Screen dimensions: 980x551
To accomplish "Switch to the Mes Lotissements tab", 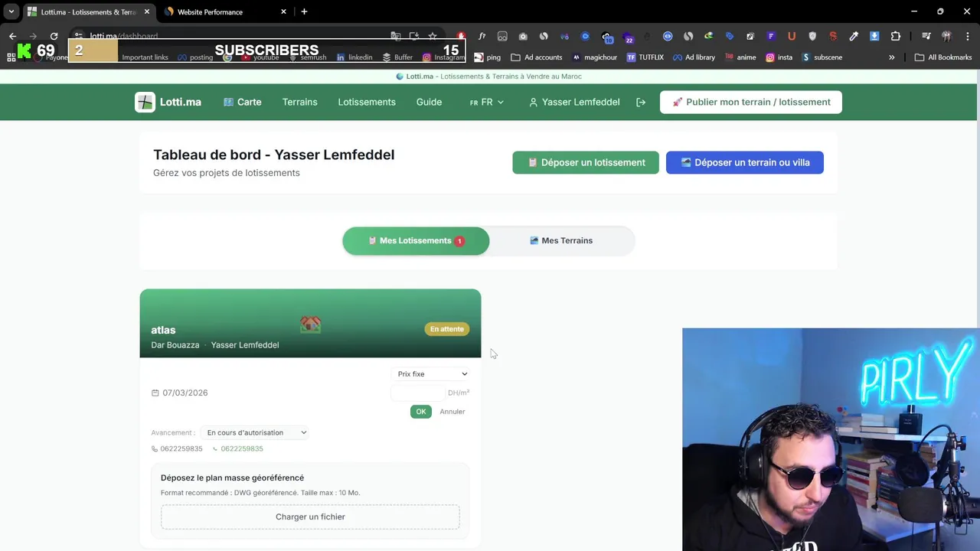I will [x=416, y=240].
